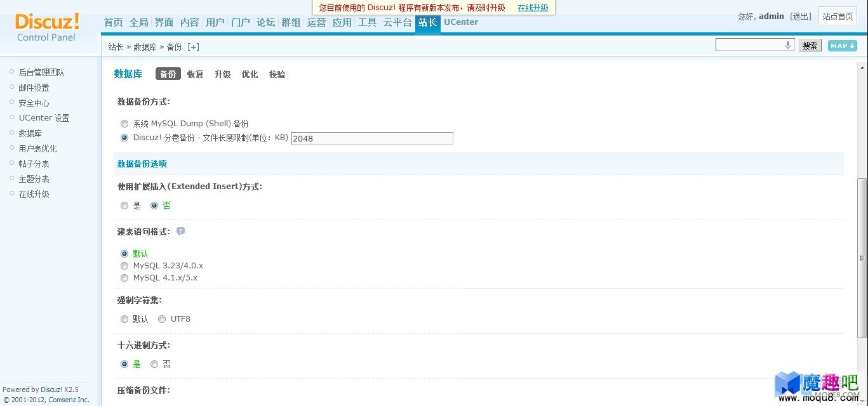Open 安全中心 in the sidebar

click(34, 103)
